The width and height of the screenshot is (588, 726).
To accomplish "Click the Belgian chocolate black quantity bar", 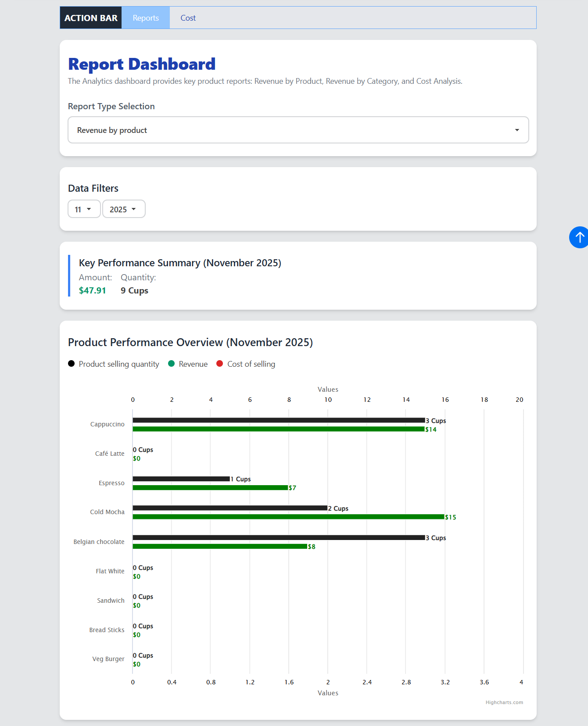I will tap(278, 537).
